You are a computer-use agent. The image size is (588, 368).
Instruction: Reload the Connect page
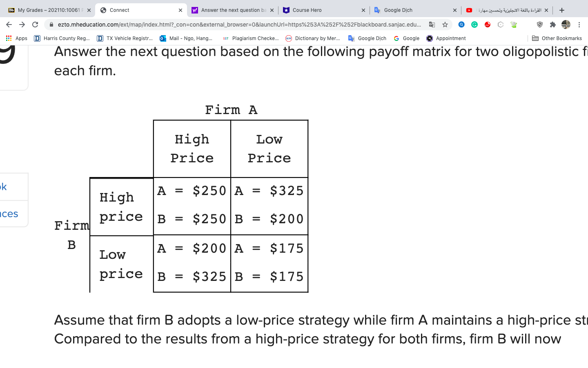[35, 25]
